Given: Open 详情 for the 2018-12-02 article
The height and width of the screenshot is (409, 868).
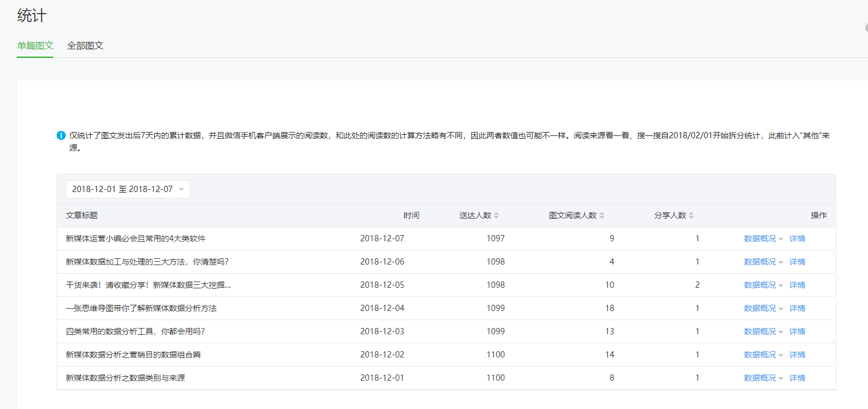Looking at the screenshot, I should tap(797, 355).
